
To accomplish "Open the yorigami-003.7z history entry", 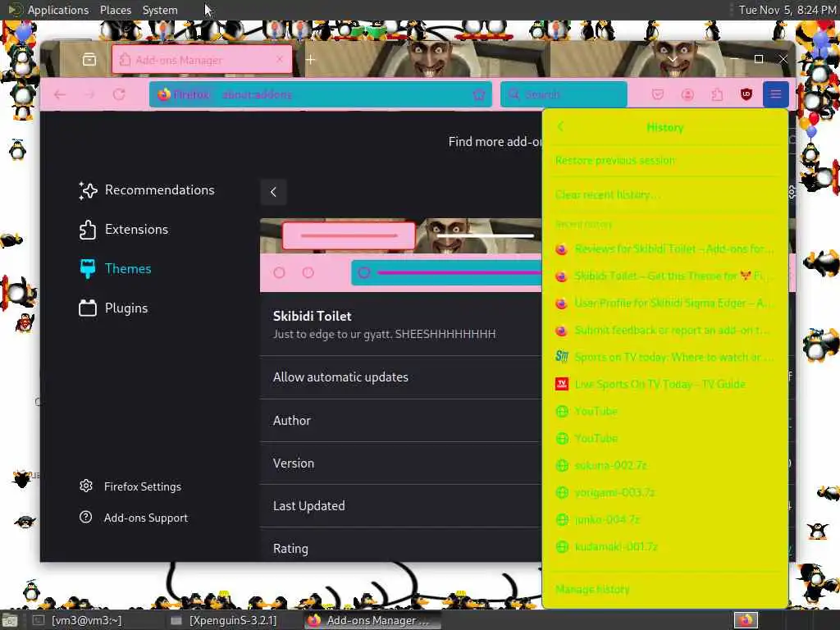I will (x=664, y=492).
